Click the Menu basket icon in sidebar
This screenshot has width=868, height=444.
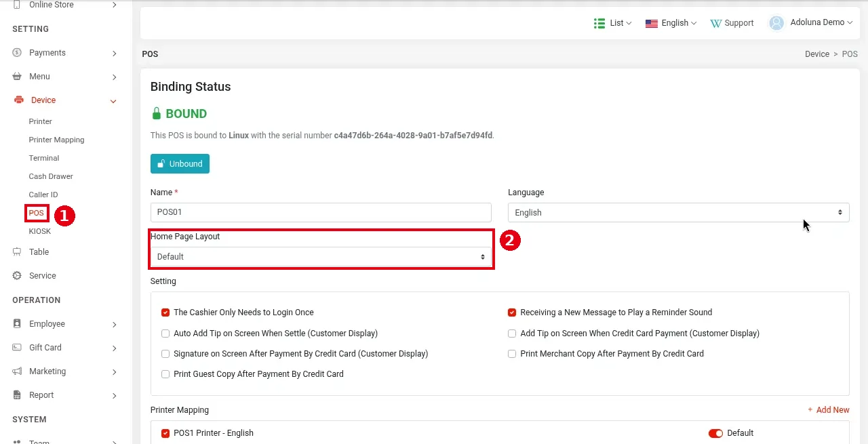click(x=17, y=77)
